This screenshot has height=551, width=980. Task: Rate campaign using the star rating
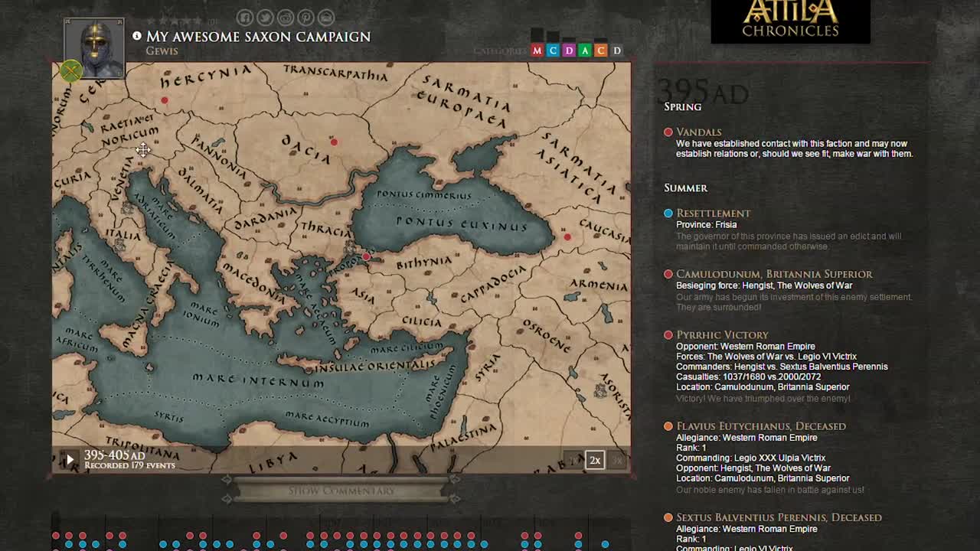175,21
